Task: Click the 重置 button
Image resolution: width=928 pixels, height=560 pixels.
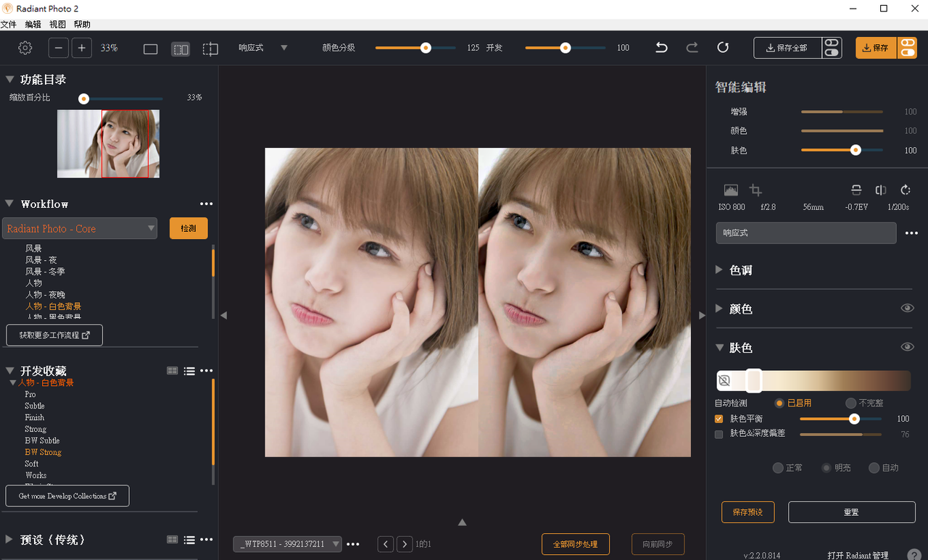Action: click(851, 512)
